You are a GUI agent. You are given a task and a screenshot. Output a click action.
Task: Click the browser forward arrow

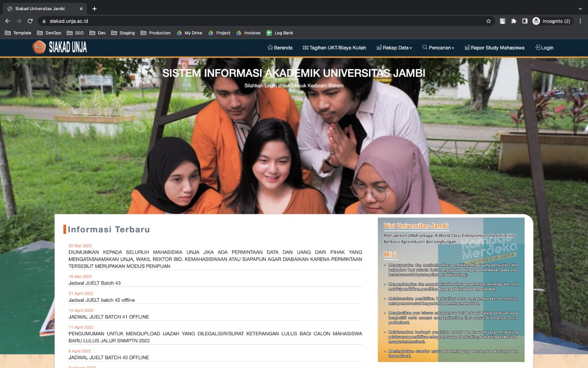[19, 21]
